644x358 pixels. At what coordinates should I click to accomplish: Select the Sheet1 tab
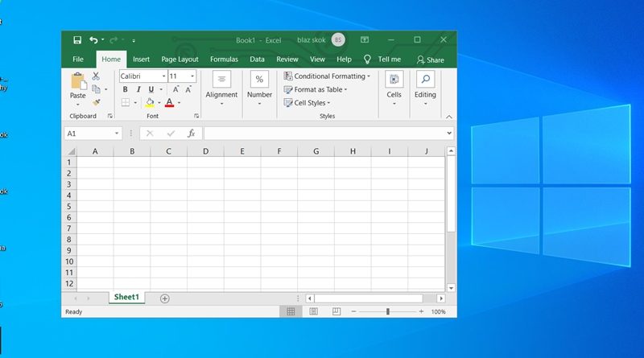coord(126,297)
